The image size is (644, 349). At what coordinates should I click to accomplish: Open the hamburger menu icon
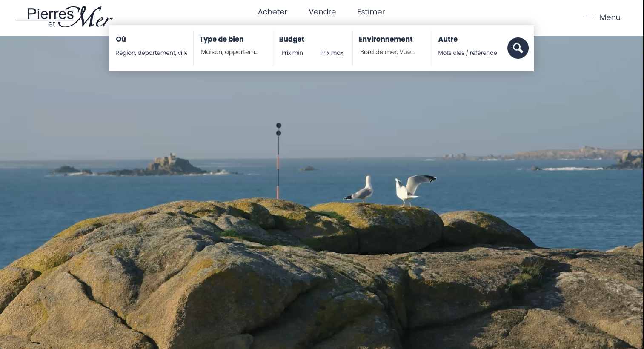(589, 17)
